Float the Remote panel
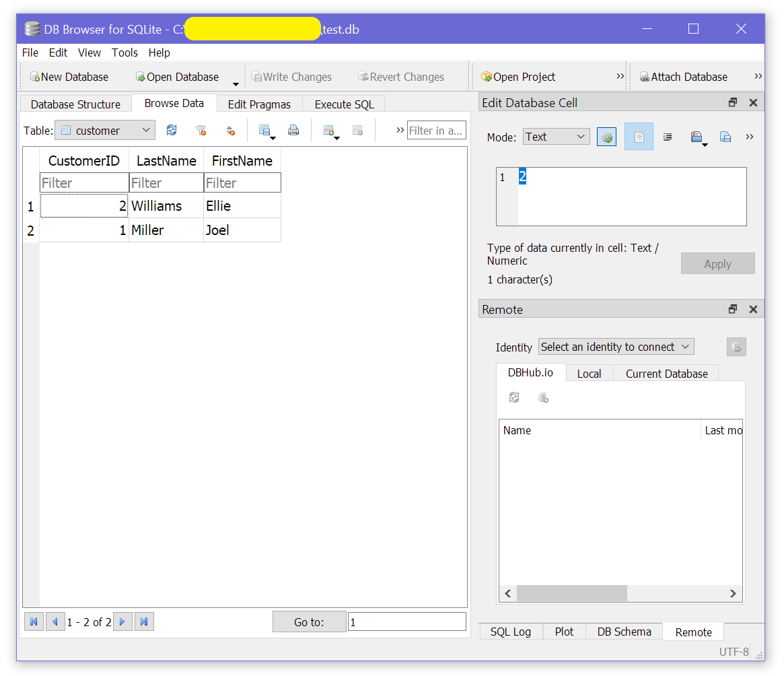 coord(732,309)
